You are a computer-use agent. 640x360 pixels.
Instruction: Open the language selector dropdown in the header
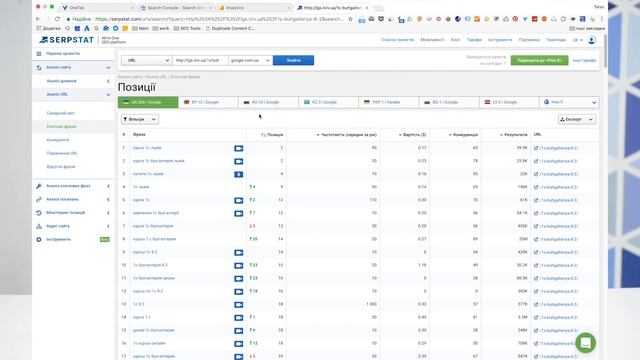[578, 40]
